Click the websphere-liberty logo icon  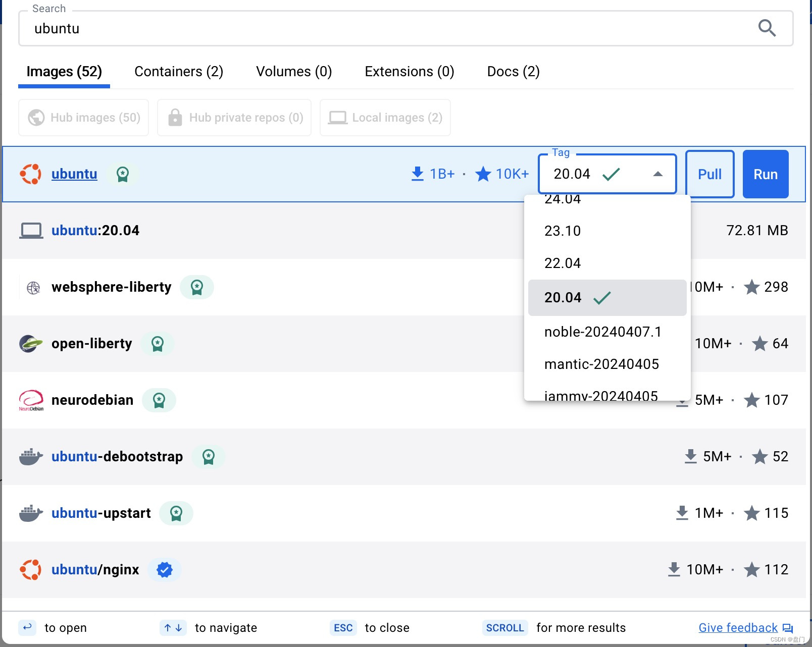(x=33, y=288)
